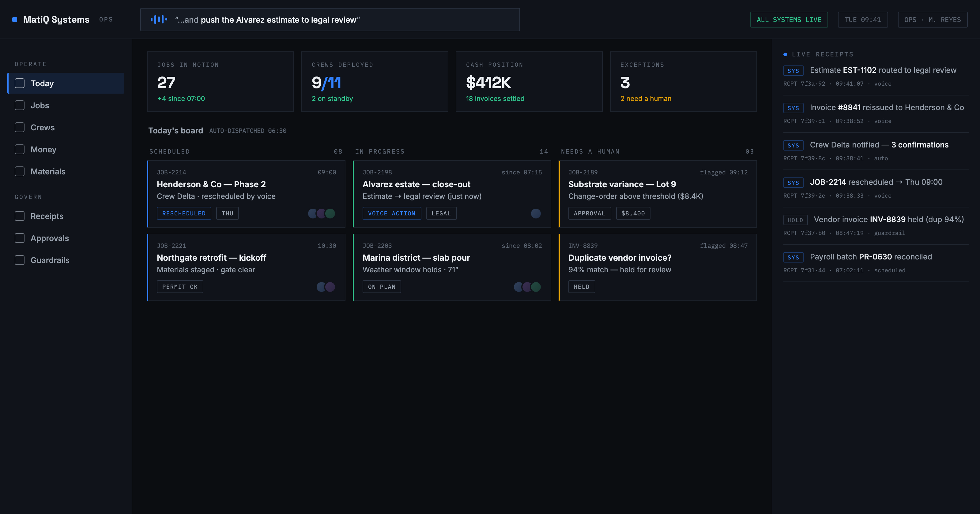The height and width of the screenshot is (514, 980).
Task: Click SYS badge on Invoice #8841 receipt
Action: (793, 108)
